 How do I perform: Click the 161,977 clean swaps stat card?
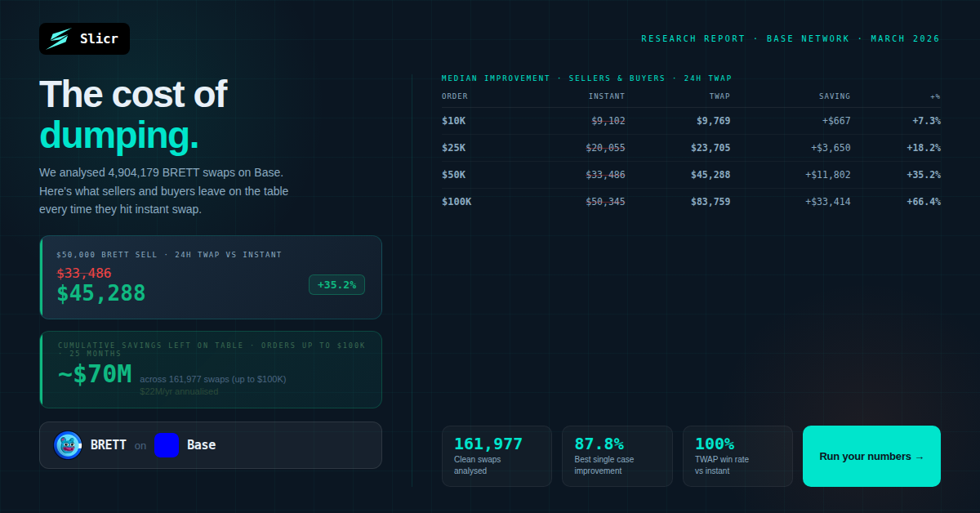tap(497, 456)
